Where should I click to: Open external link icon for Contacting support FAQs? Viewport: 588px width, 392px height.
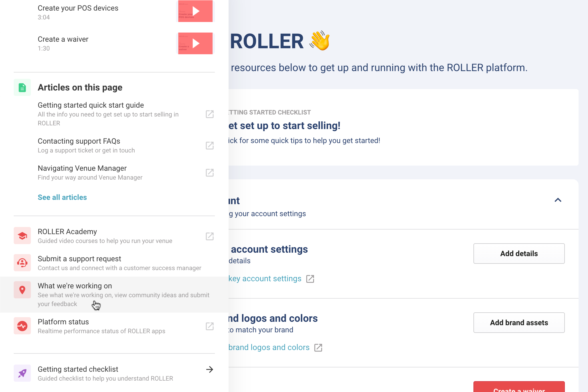[210, 146]
